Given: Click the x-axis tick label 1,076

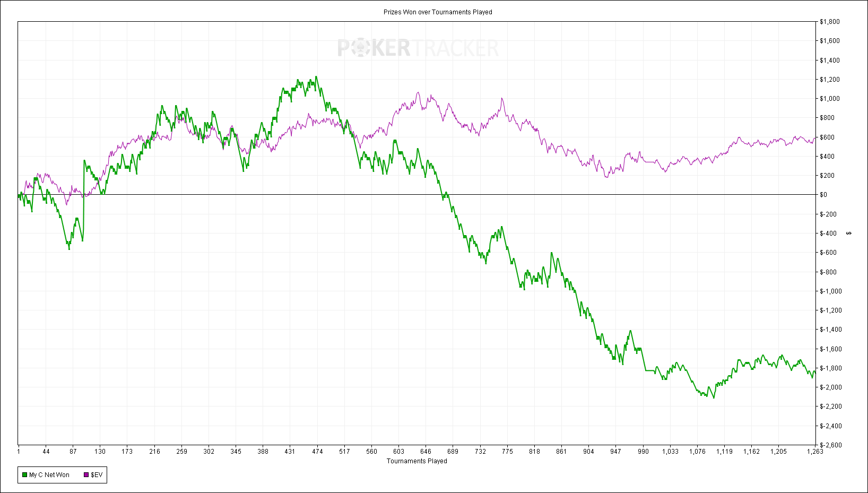Looking at the screenshot, I should (x=698, y=452).
